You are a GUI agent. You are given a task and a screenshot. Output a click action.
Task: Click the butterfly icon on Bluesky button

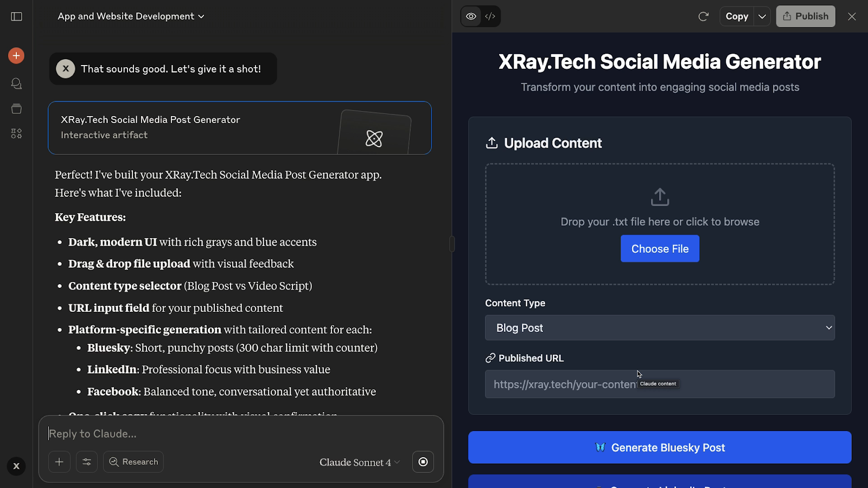pos(600,447)
